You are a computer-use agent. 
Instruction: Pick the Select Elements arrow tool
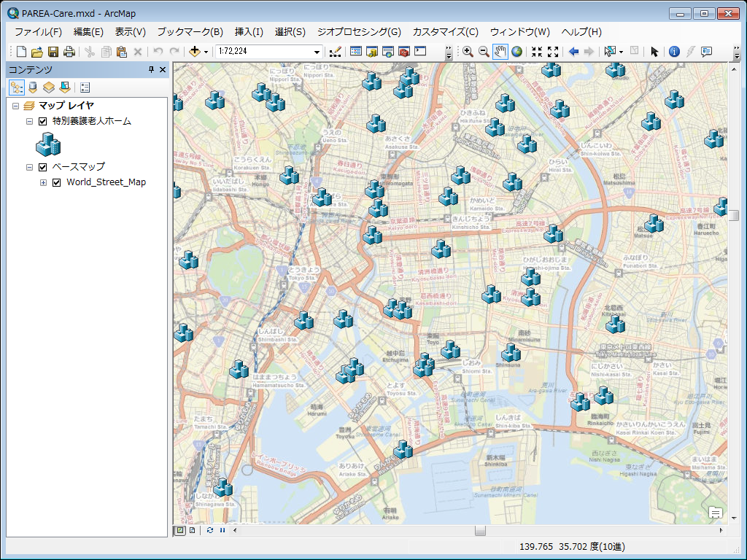click(654, 52)
